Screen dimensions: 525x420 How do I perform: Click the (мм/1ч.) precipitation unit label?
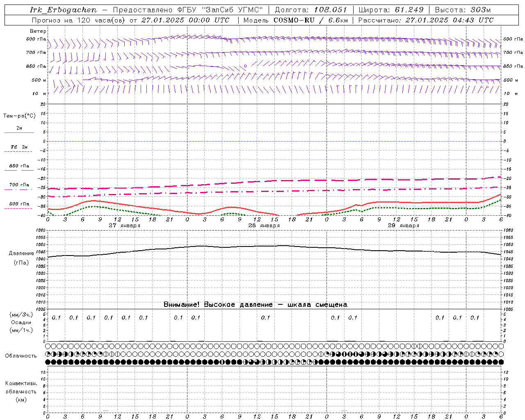(x=21, y=330)
